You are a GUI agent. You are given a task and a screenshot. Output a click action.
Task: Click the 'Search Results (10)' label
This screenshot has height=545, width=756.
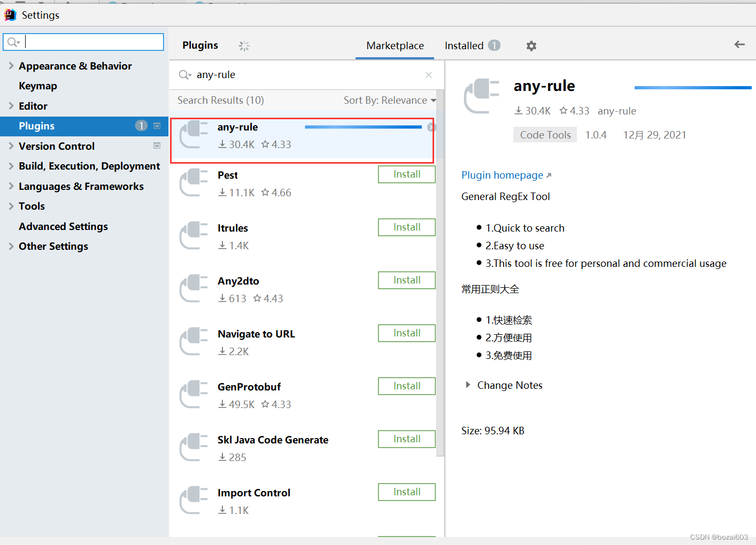tap(221, 100)
